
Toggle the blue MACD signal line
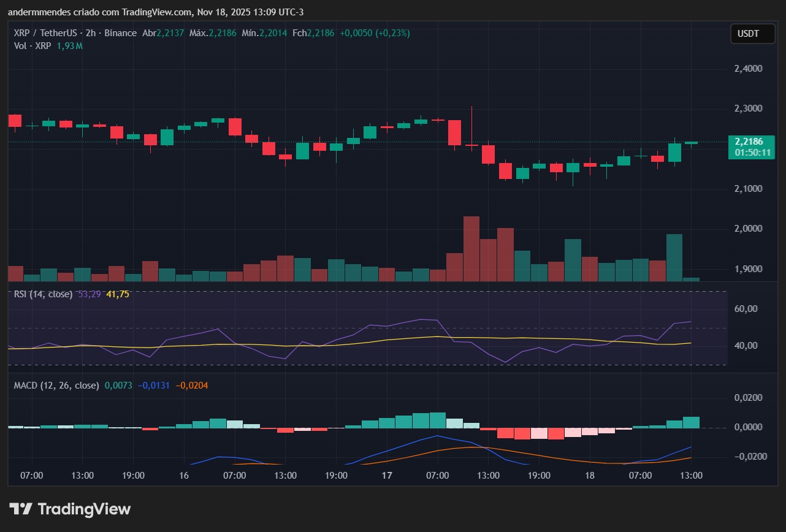coord(437,436)
